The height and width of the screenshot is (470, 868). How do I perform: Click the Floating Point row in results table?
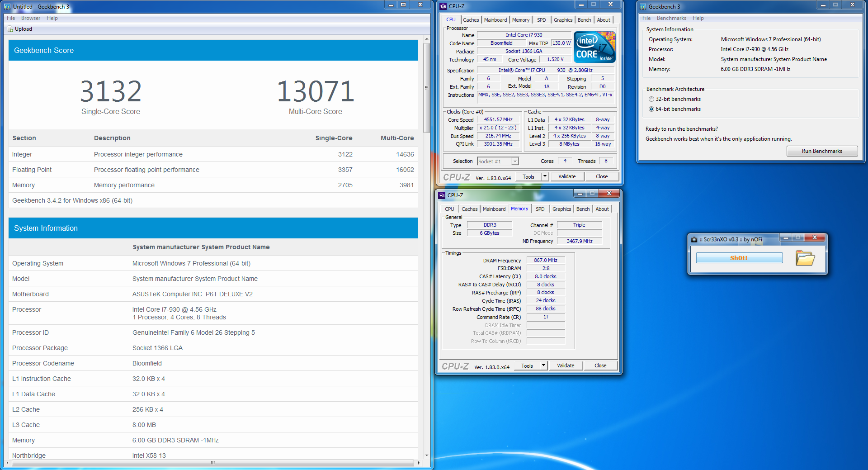[x=213, y=170]
